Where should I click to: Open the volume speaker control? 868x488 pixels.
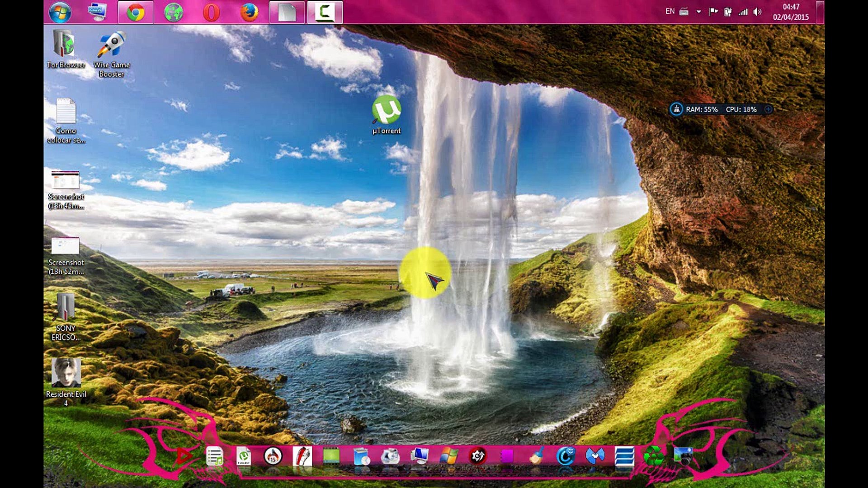coord(757,12)
